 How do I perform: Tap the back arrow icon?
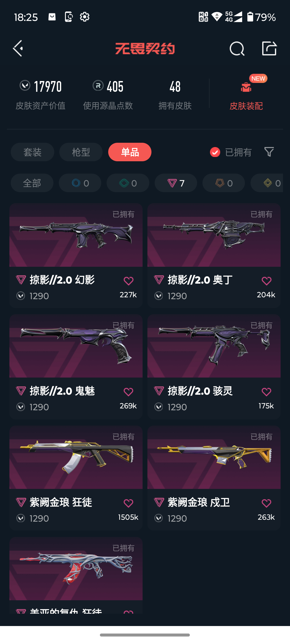18,49
